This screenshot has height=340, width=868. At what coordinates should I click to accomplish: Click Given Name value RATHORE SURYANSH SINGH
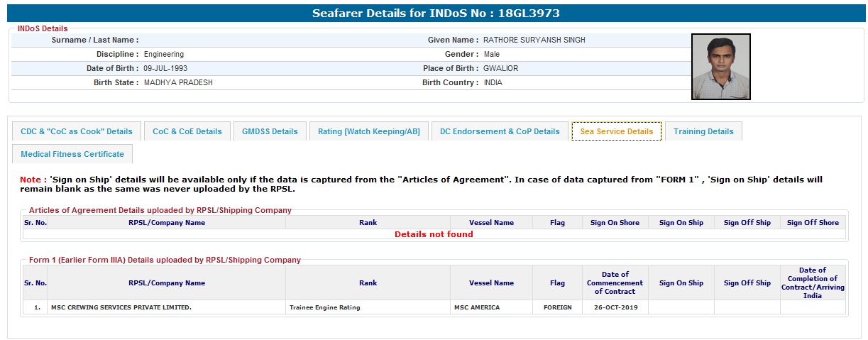(534, 40)
